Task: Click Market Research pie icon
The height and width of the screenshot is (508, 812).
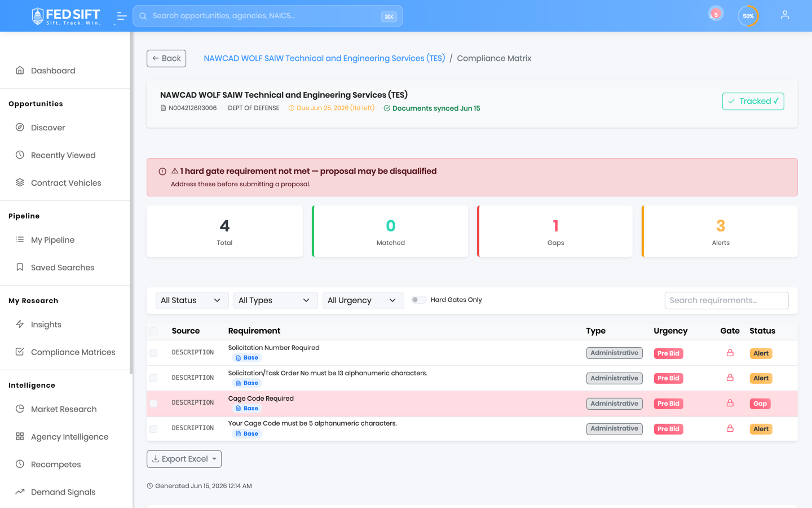Action: 20,409
